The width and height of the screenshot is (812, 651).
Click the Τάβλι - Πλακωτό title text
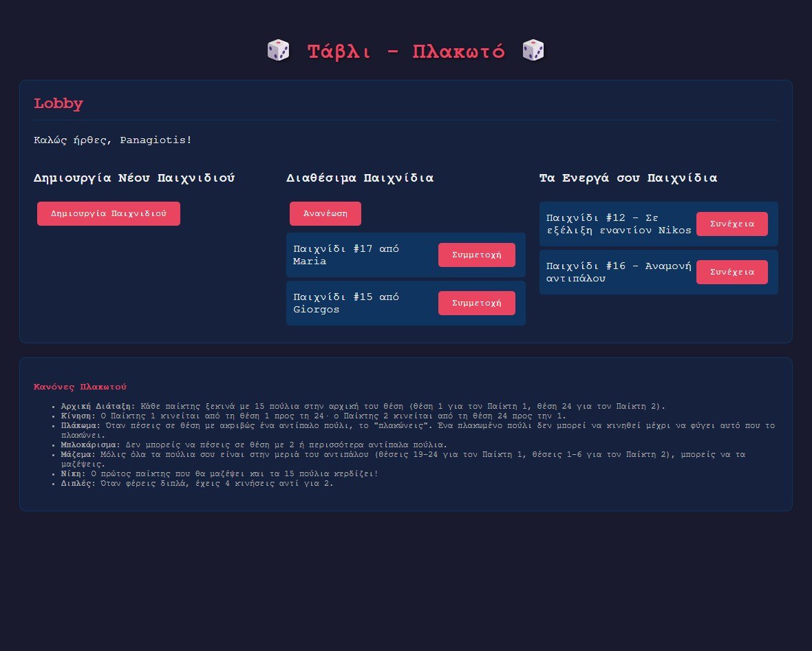(406, 52)
